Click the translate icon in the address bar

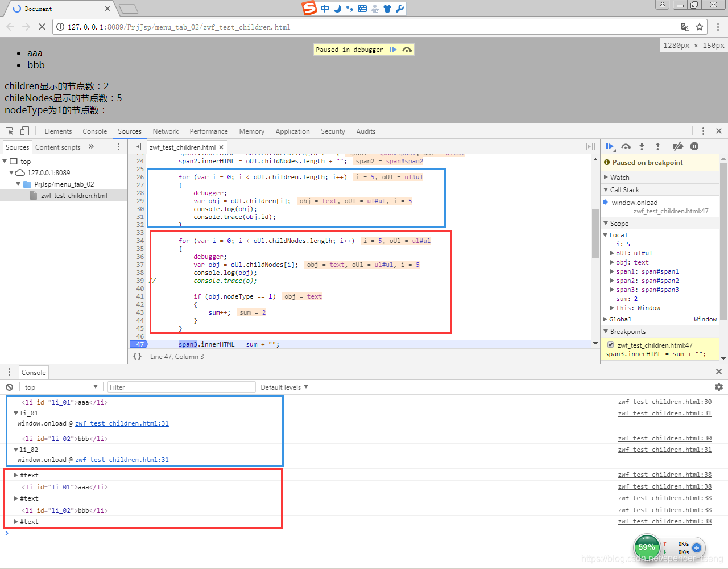click(685, 27)
